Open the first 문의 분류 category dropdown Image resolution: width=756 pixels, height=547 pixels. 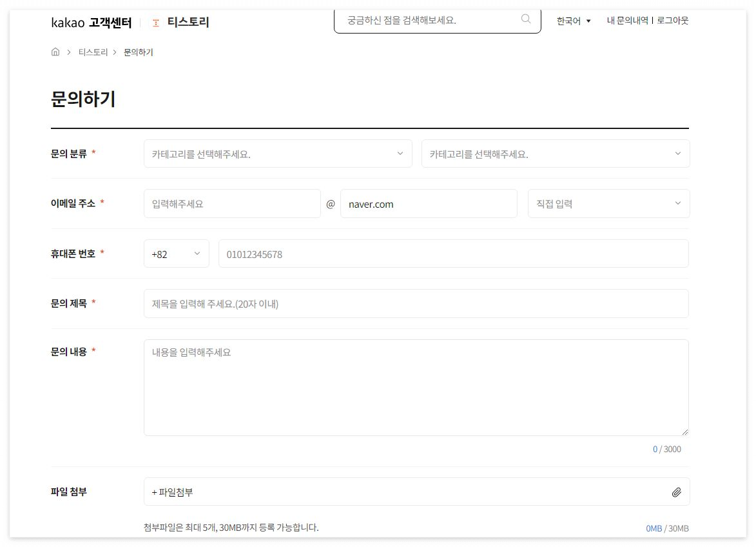[278, 154]
